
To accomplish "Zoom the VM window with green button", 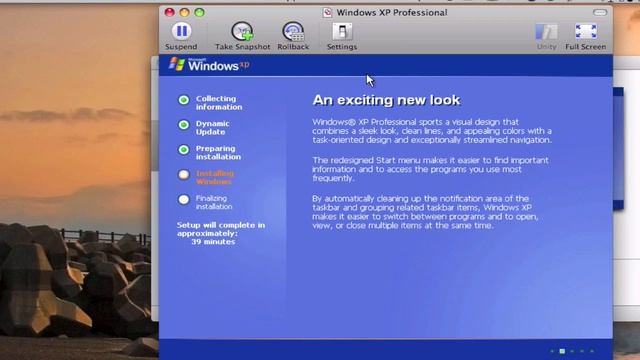I will (x=199, y=13).
